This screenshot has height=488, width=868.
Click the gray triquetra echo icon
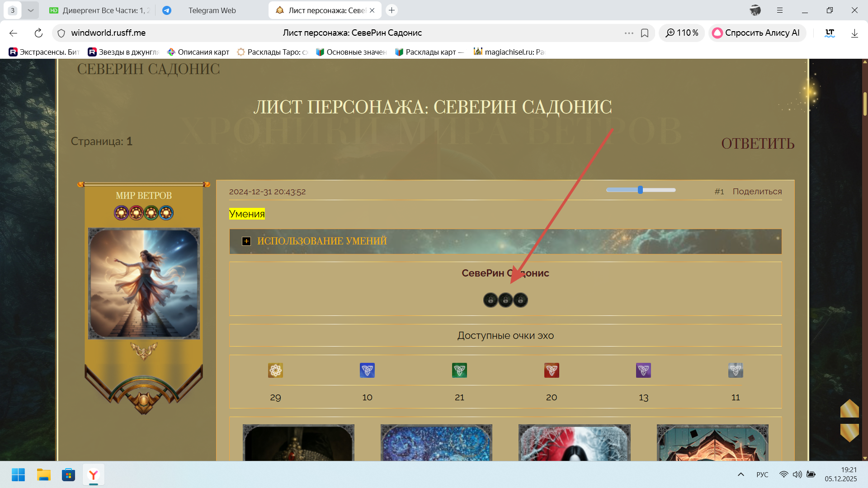736,371
